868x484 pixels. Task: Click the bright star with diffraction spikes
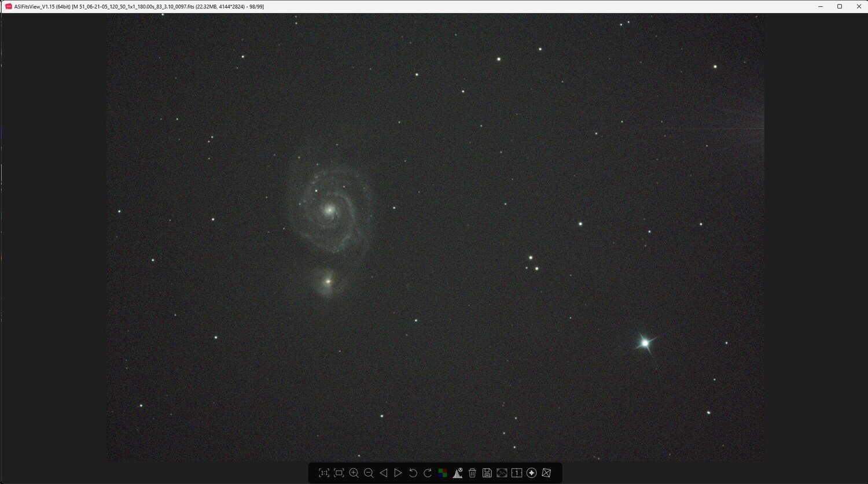[x=645, y=343]
